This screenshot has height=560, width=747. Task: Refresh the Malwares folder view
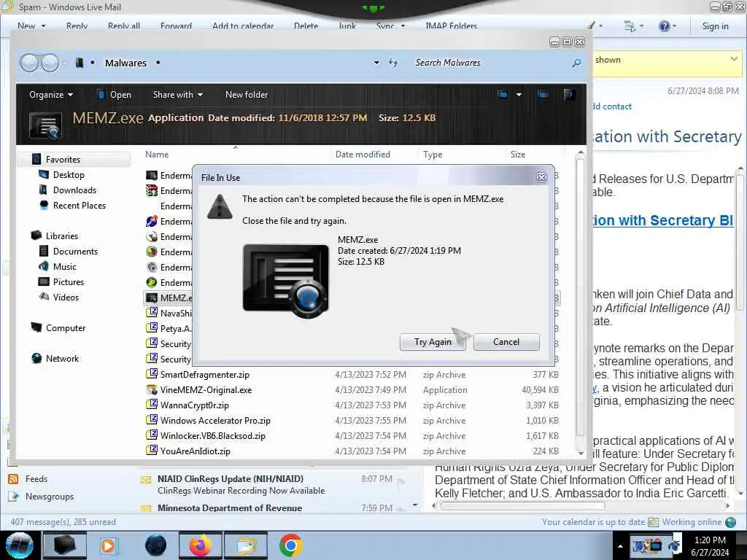(x=393, y=63)
